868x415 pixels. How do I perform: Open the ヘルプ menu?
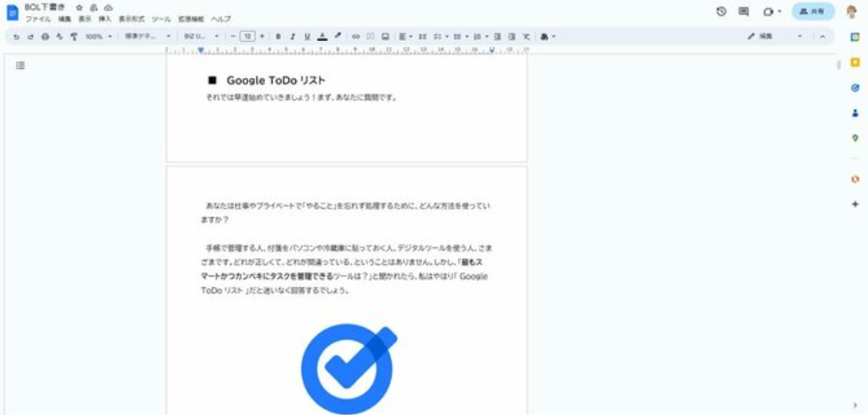221,19
